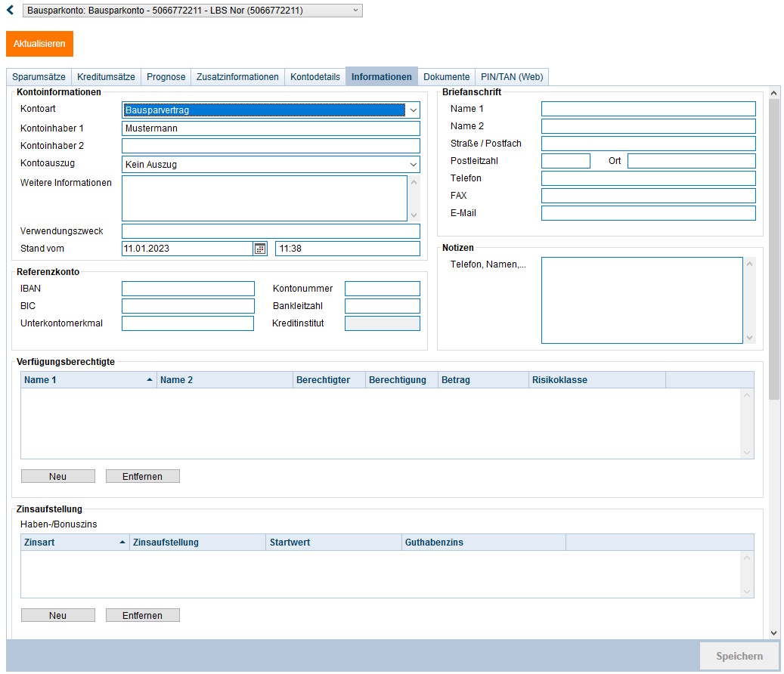Select the Dokumente tab
The image size is (784, 674).
pyautogui.click(x=446, y=77)
